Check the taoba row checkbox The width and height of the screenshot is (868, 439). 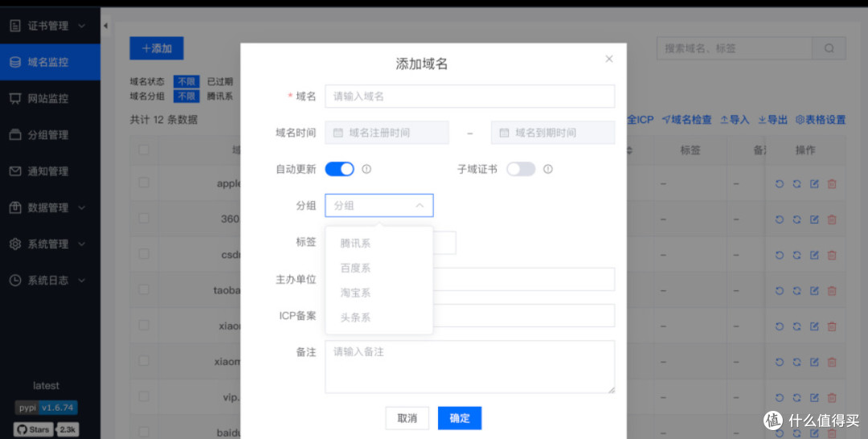[144, 289]
